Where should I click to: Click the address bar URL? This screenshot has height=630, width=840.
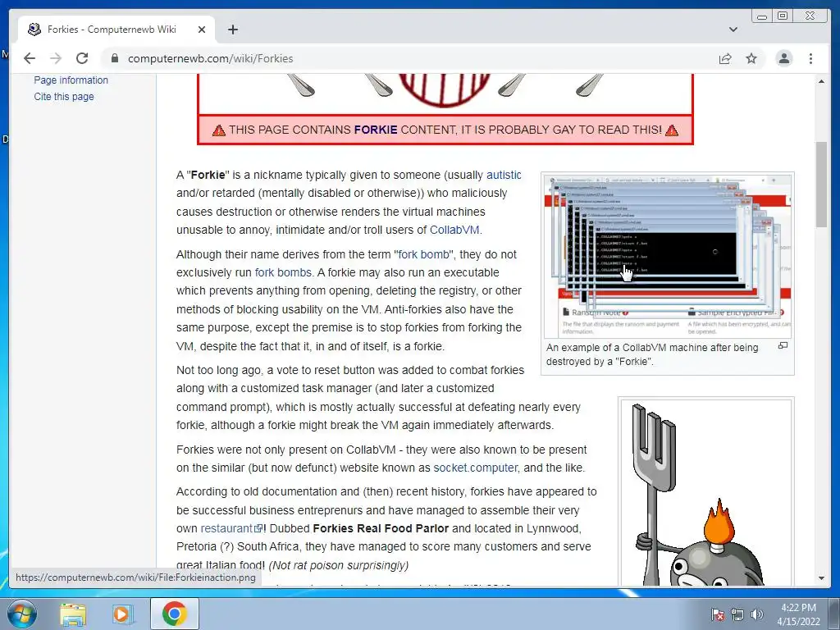[x=211, y=58]
